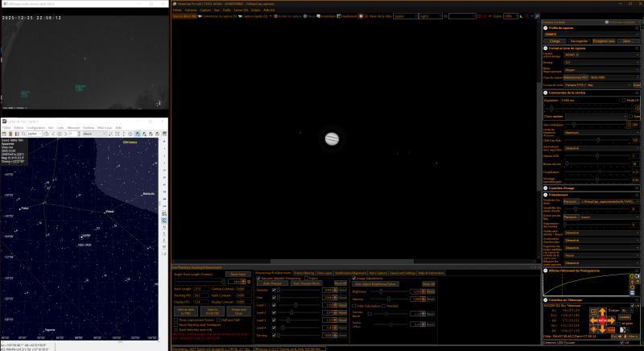Click the Commencer la capture camera icon

point(200,16)
